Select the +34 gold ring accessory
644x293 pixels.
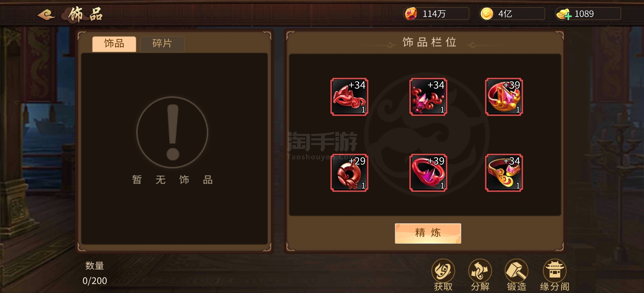coord(504,173)
